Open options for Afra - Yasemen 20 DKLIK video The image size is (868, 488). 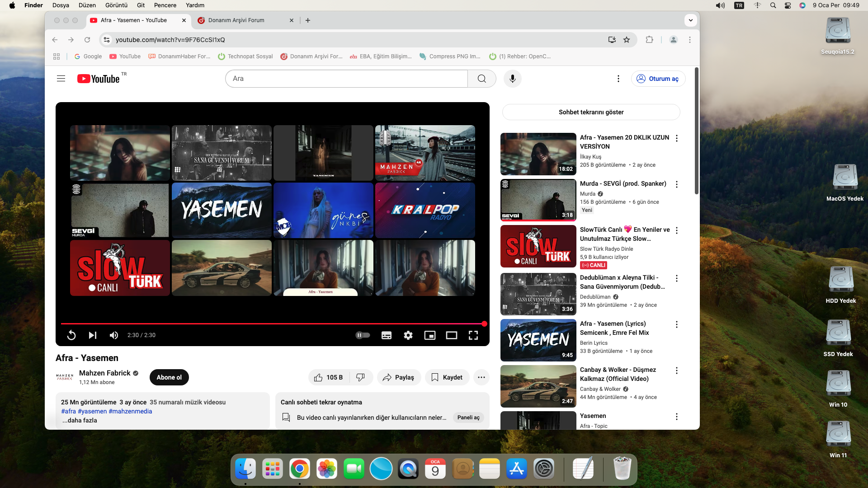[x=676, y=138]
